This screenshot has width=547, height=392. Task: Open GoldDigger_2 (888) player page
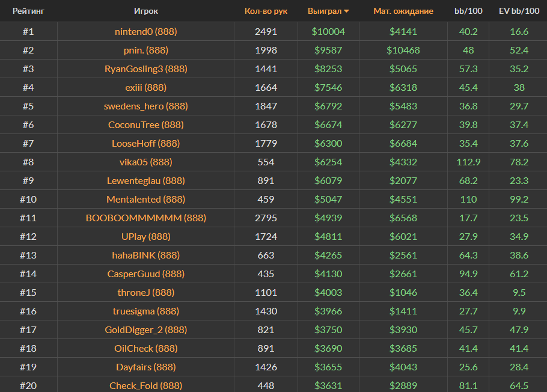click(x=145, y=329)
